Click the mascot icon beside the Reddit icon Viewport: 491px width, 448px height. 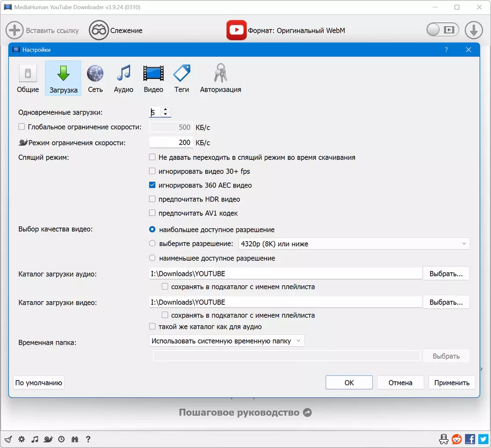click(x=444, y=439)
